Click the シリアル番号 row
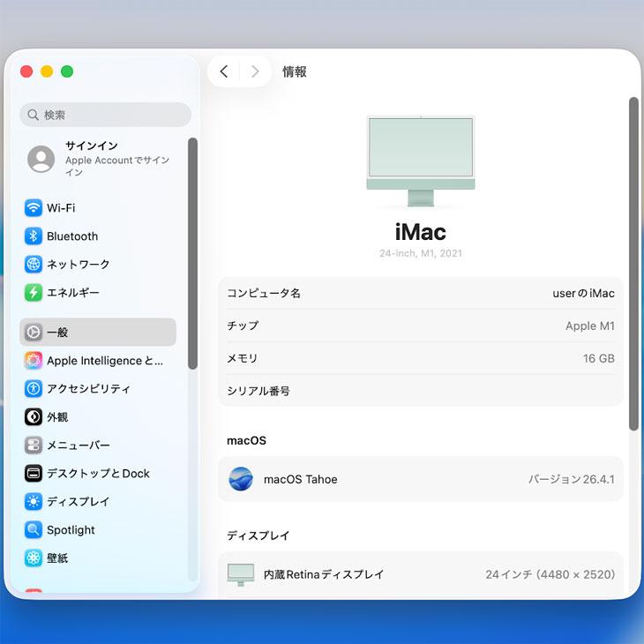 tap(421, 391)
